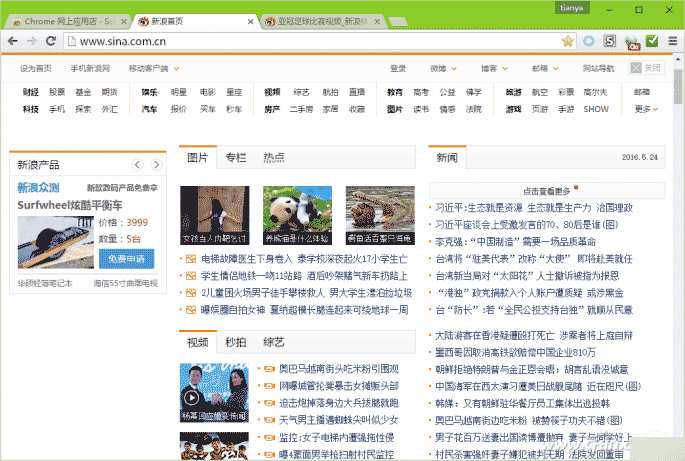Open the S extension icon in toolbar

pyautogui.click(x=609, y=41)
